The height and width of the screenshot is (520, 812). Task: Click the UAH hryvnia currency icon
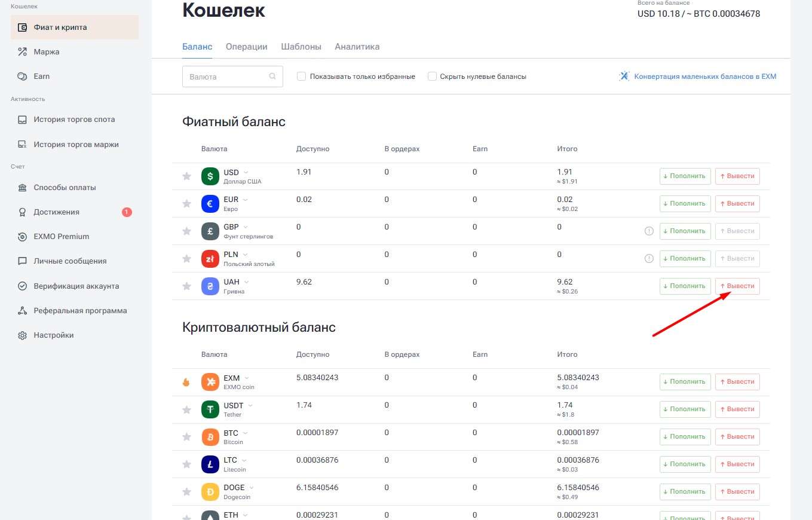tap(210, 286)
